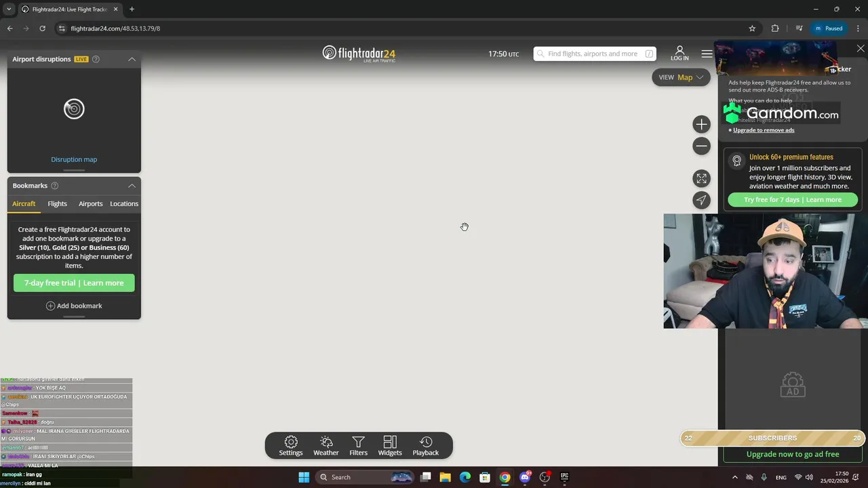Open Epic Games Launcher from taskbar
Viewport: 868px width, 488px height.
[564, 477]
